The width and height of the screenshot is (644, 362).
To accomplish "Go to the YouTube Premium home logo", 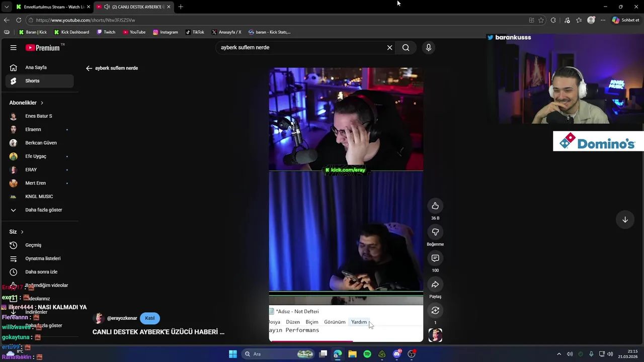I will click(43, 48).
